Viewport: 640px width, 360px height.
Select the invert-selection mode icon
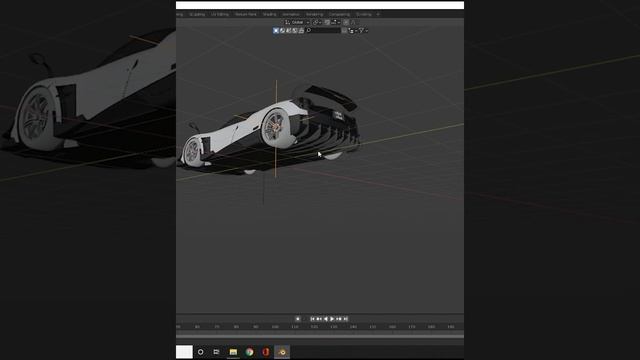pyautogui.click(x=295, y=30)
